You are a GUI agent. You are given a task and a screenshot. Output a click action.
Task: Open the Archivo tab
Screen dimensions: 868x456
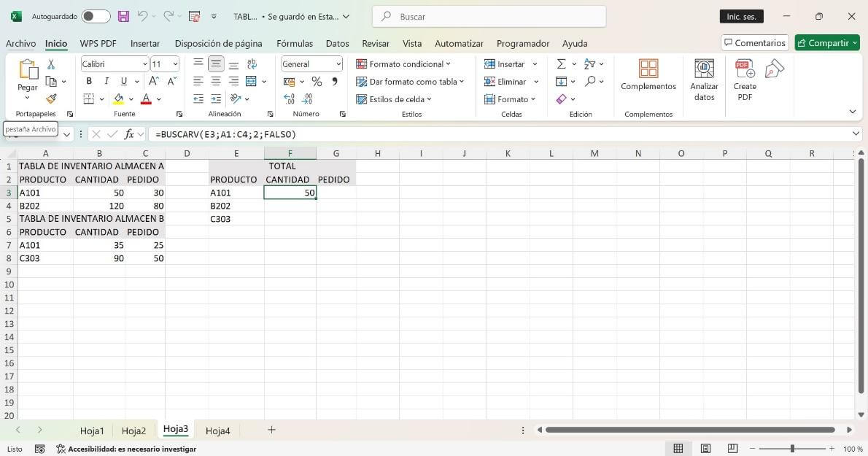click(20, 43)
